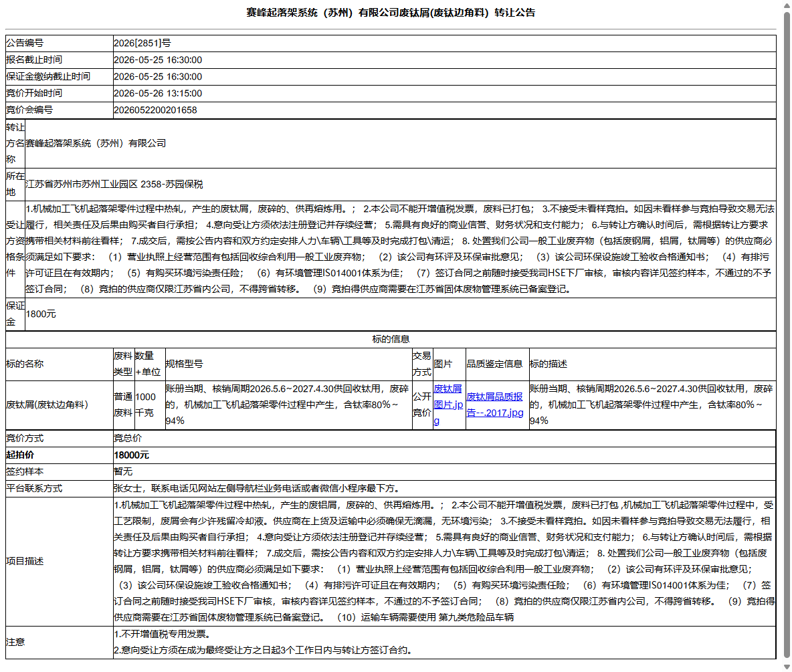Select bidding start time 2026-05-26 13:15:00
792x672 pixels.
pyautogui.click(x=158, y=94)
